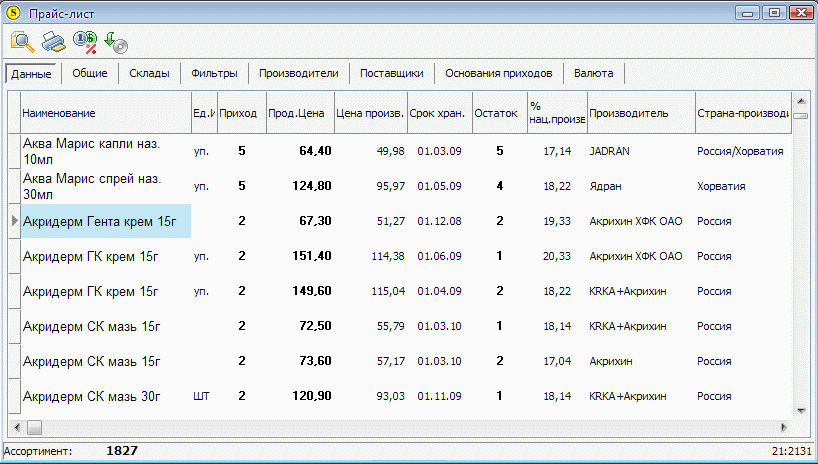Select Акридерм СК мазь 30г row
Viewport: 818px width, 464px height.
[400, 396]
